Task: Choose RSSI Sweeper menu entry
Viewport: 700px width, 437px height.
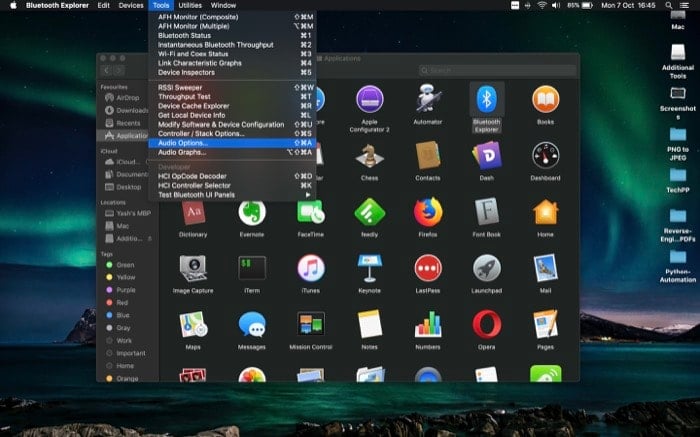Action: click(232, 87)
